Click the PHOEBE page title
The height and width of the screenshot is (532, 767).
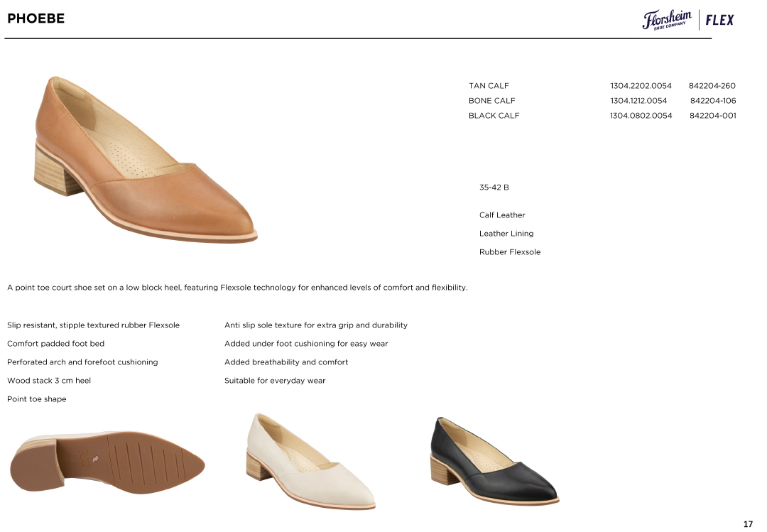point(36,18)
